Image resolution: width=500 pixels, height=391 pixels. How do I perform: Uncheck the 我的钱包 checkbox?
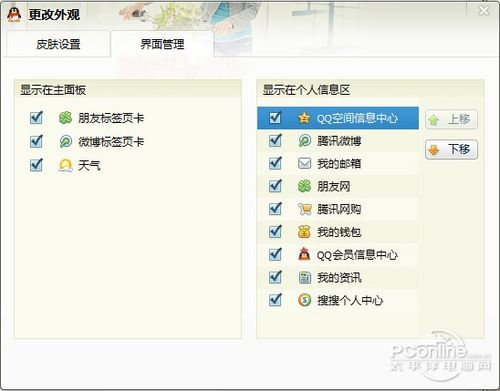point(275,231)
